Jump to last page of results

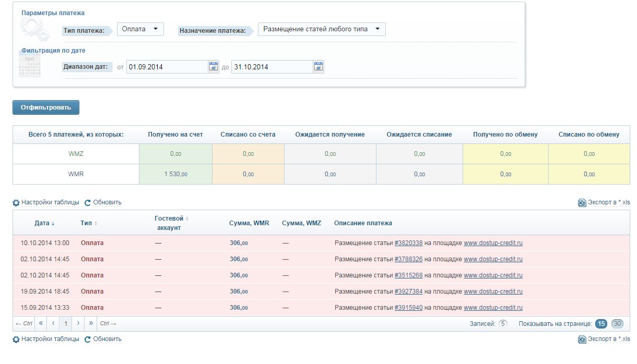[x=91, y=323]
